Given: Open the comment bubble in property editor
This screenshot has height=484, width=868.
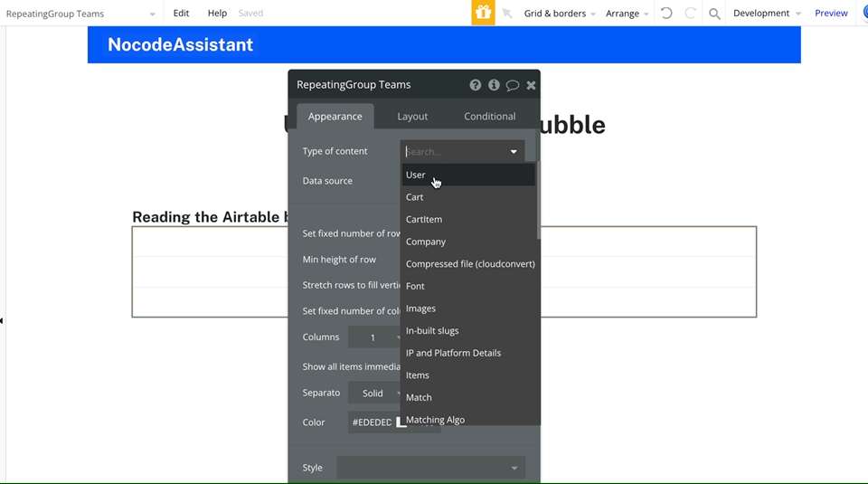Looking at the screenshot, I should click(513, 85).
